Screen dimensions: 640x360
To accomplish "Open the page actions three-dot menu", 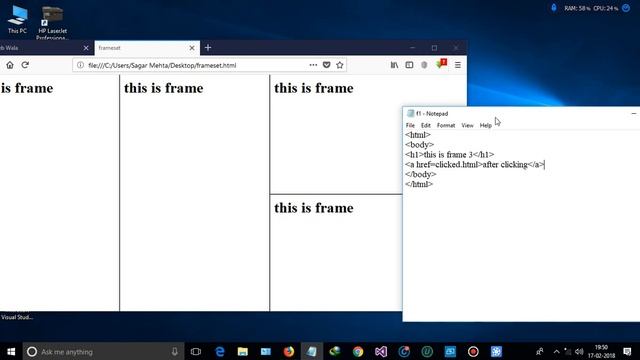I will pos(313,65).
